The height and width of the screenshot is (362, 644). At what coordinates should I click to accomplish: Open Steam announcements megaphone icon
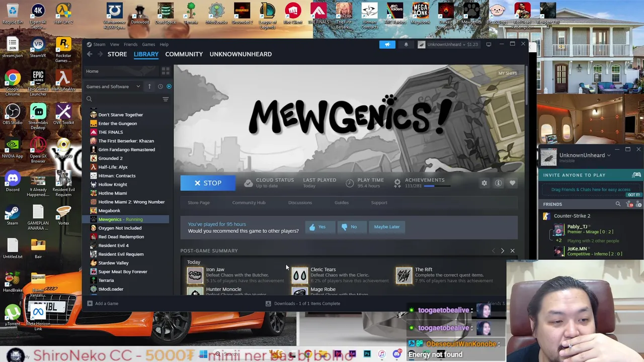(387, 44)
